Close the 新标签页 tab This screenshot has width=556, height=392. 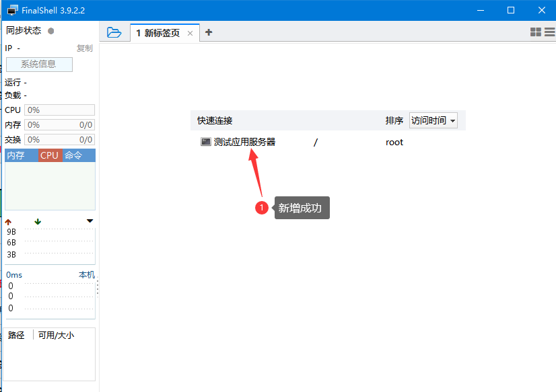click(188, 32)
